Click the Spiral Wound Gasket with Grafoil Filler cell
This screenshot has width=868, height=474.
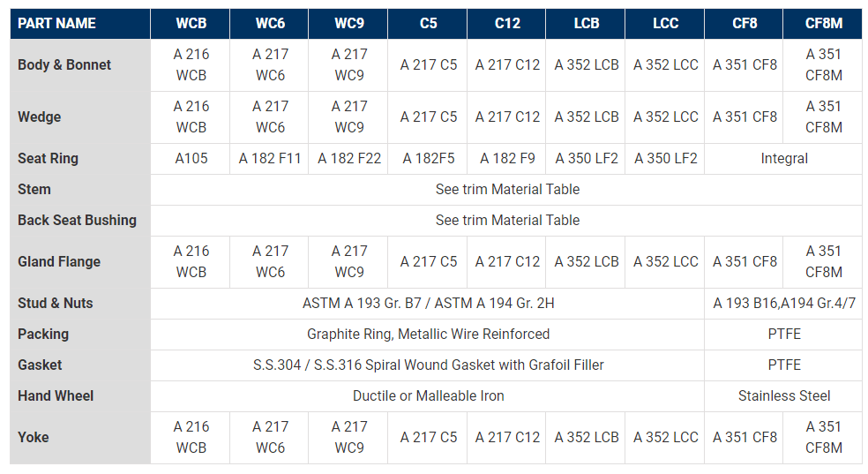pos(428,365)
